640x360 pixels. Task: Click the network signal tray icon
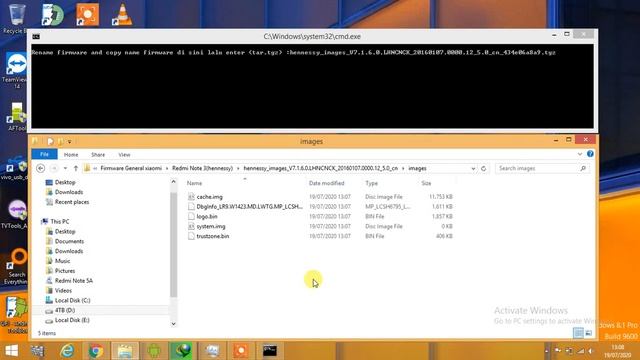coord(580,351)
